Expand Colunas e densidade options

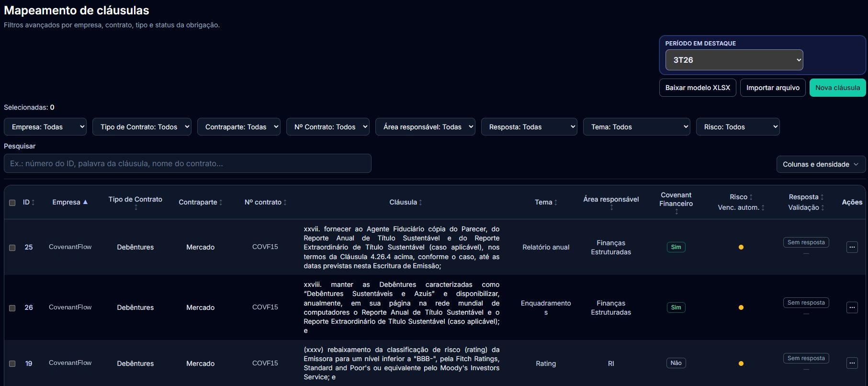pos(821,164)
